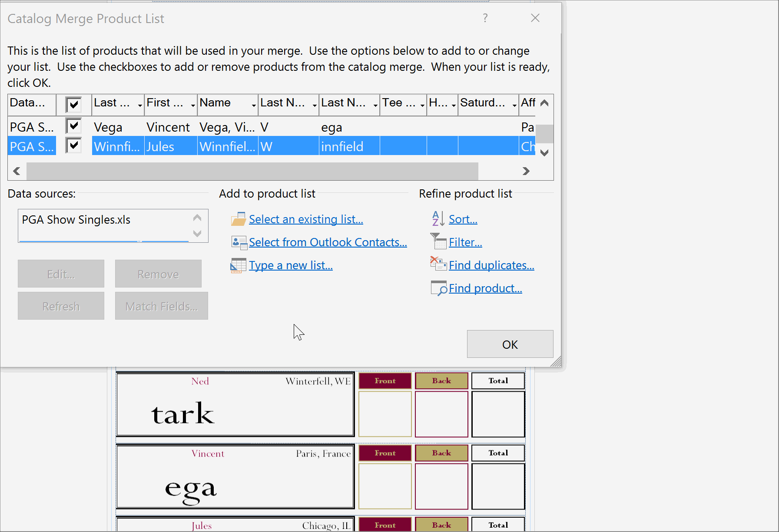This screenshot has width=779, height=532.
Task: Close the Catalog Merge Product List dialog
Action: [x=535, y=18]
